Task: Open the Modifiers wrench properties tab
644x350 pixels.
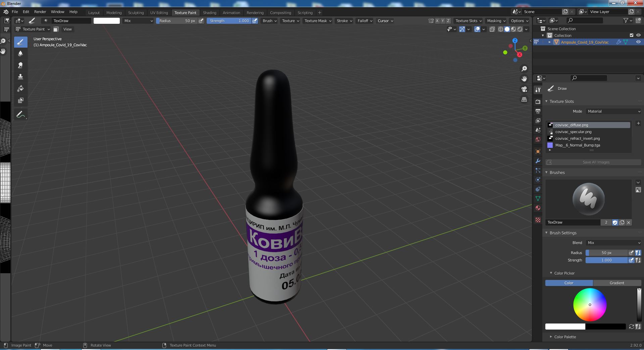Action: pos(538,161)
